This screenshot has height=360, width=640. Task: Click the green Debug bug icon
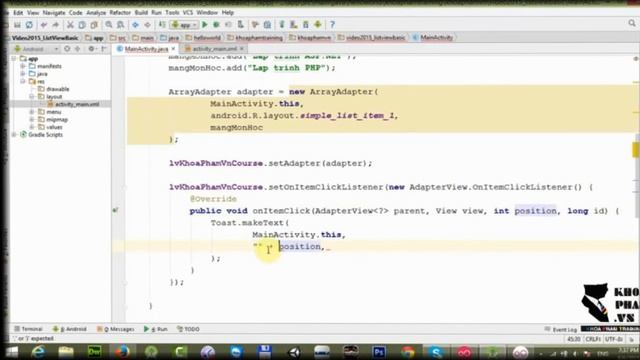click(x=216, y=25)
